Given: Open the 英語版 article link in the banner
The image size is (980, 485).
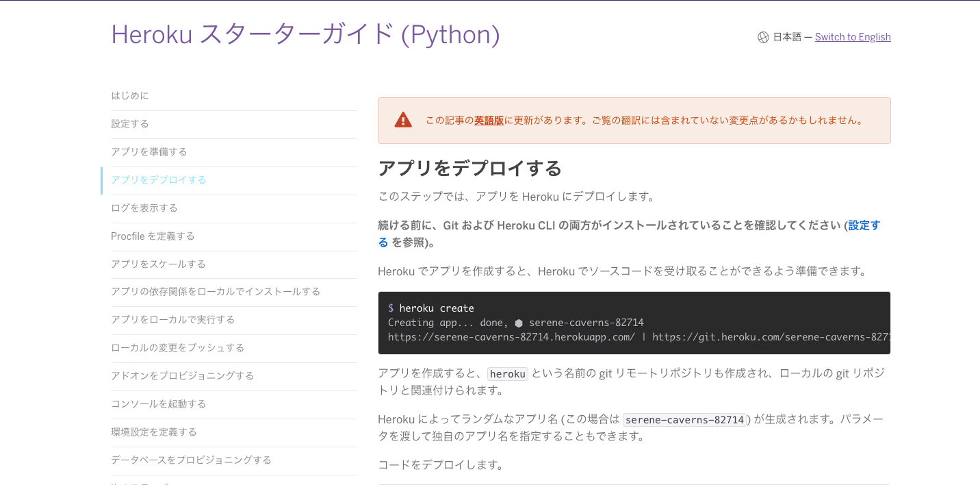Looking at the screenshot, I should pyautogui.click(x=490, y=119).
